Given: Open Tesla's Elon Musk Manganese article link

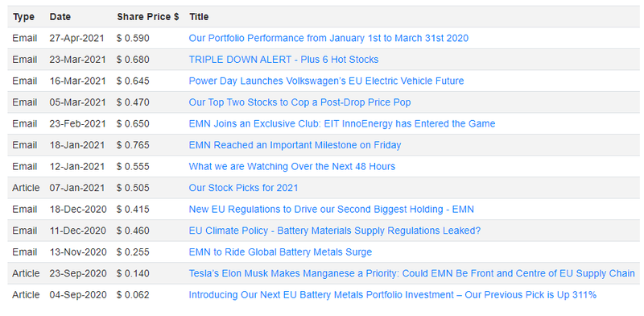Looking at the screenshot, I should pos(411,273).
